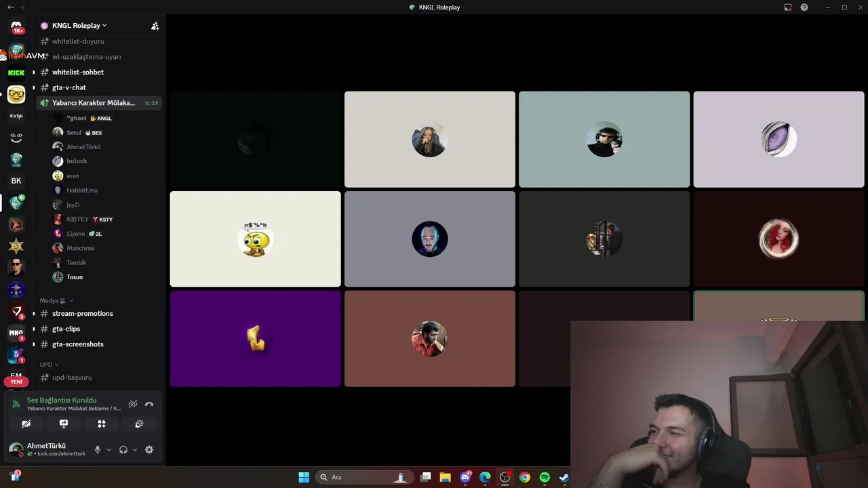This screenshot has width=868, height=488.
Task: Focus the purple eye avatar tile
Action: pos(778,139)
